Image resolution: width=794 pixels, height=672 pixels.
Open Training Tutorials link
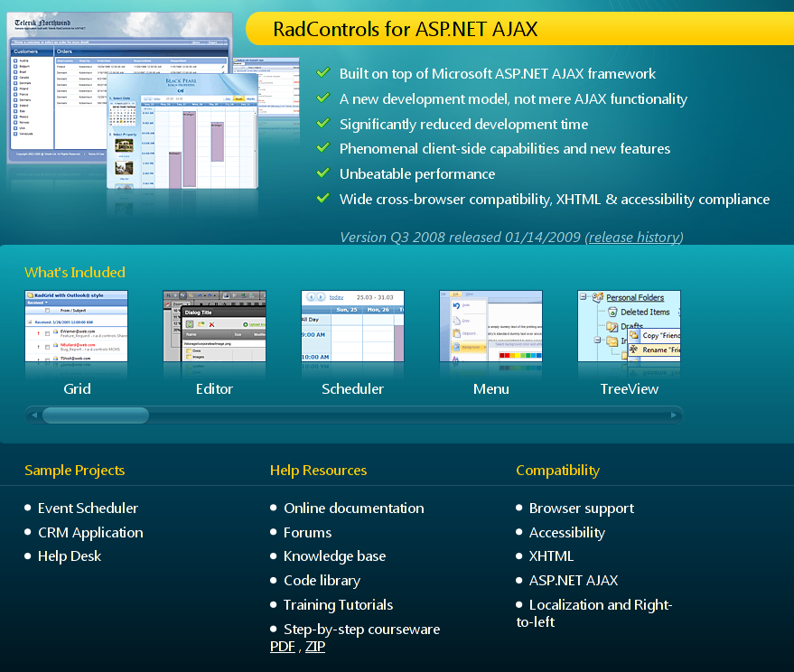tap(338, 604)
